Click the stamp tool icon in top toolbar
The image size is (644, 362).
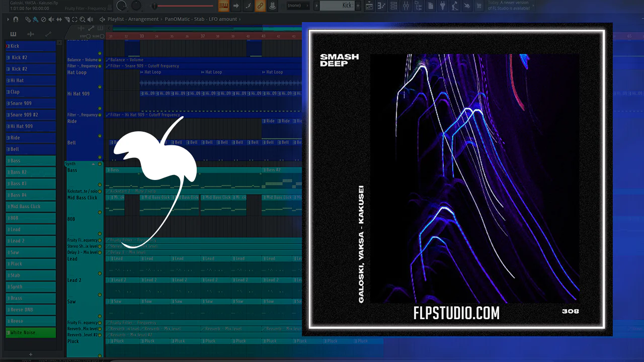point(272,6)
